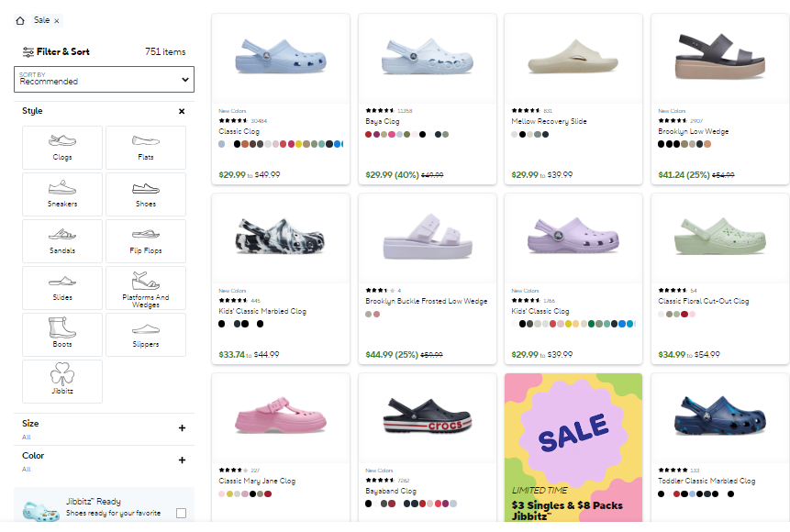Select the Platforms And Wedges style filter
The height and width of the screenshot is (532, 790).
(146, 288)
